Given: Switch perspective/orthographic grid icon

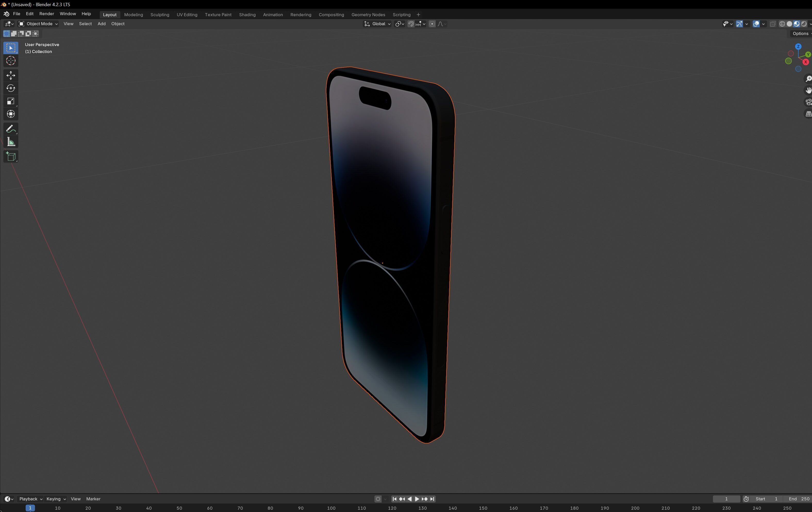Looking at the screenshot, I should [808, 114].
